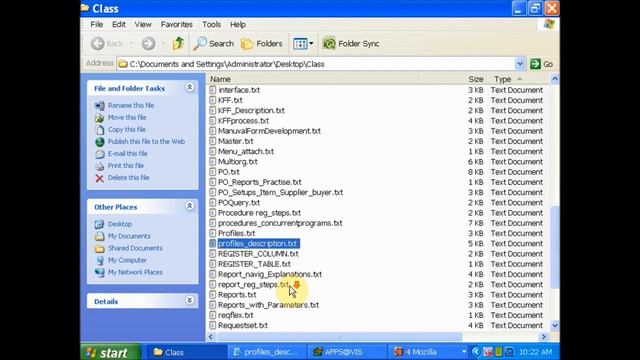Viewport: 640px width, 360px height.
Task: Click the Up folder toolbar icon
Action: (178, 43)
